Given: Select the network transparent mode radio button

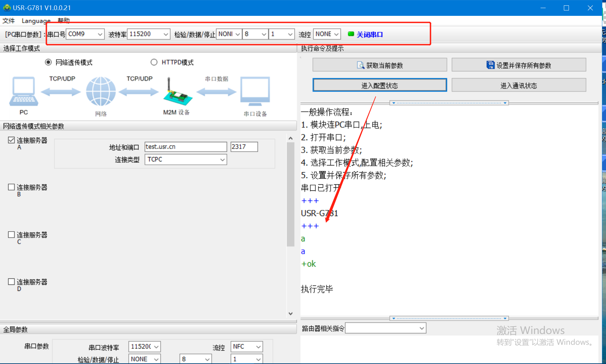Looking at the screenshot, I should tap(49, 62).
